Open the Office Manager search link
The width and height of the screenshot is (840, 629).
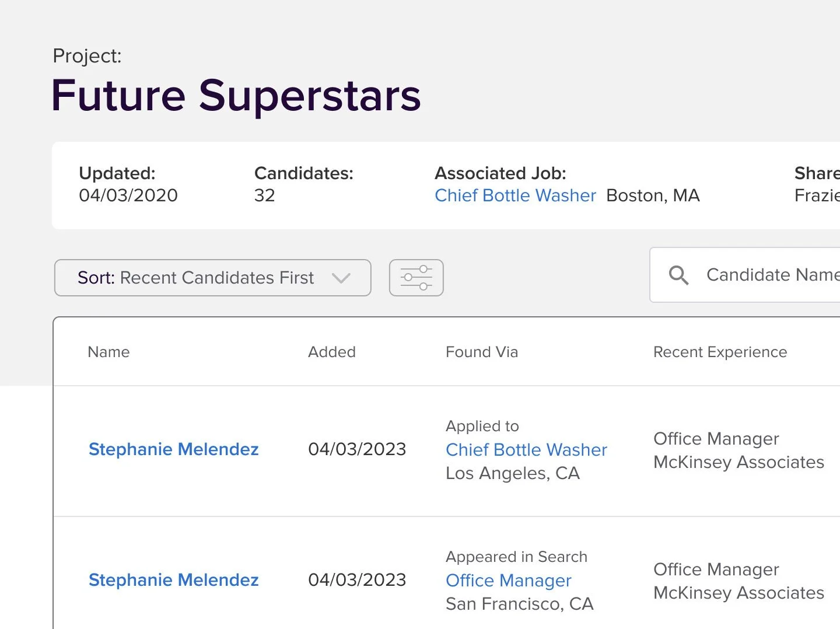pyautogui.click(x=508, y=581)
